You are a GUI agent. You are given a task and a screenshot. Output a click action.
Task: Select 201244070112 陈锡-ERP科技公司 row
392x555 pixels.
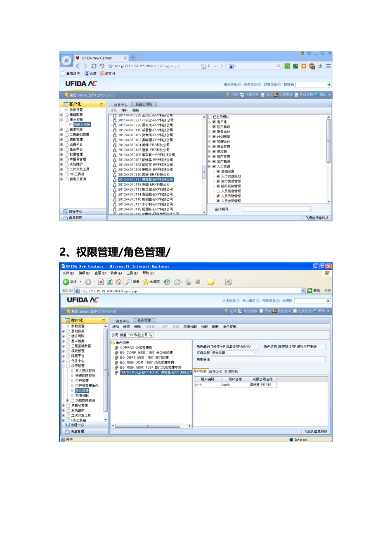[x=144, y=185]
